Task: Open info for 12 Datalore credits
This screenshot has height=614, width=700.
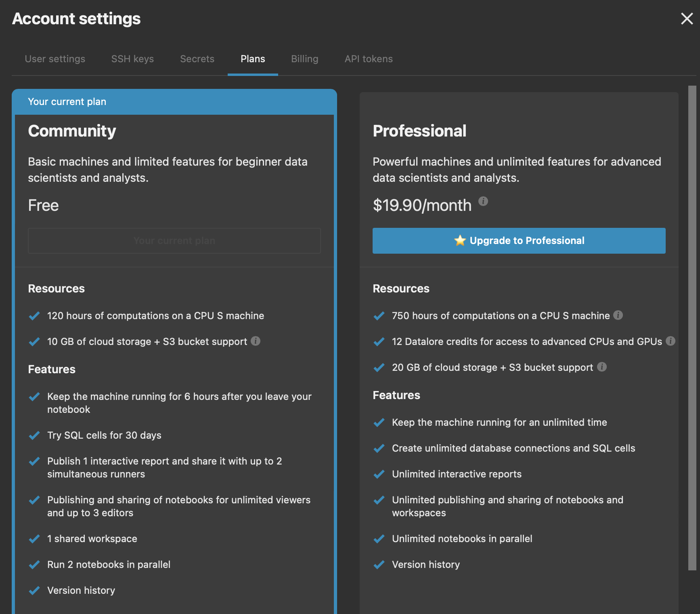Action: click(x=671, y=341)
